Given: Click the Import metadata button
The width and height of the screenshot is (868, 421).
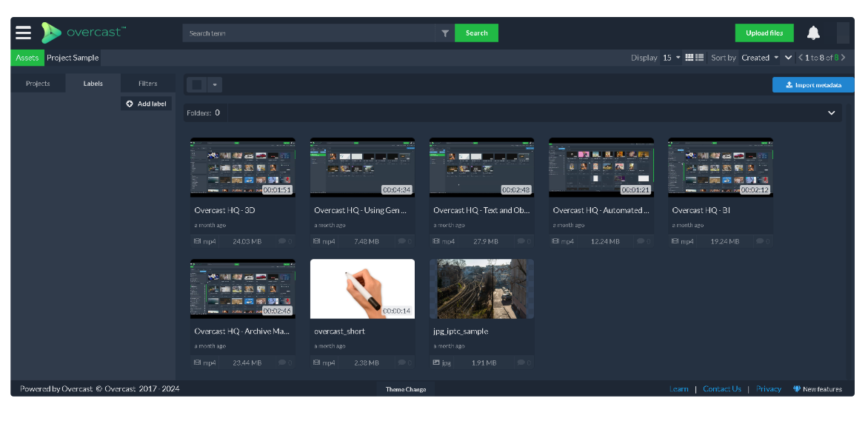Looking at the screenshot, I should pyautogui.click(x=812, y=85).
